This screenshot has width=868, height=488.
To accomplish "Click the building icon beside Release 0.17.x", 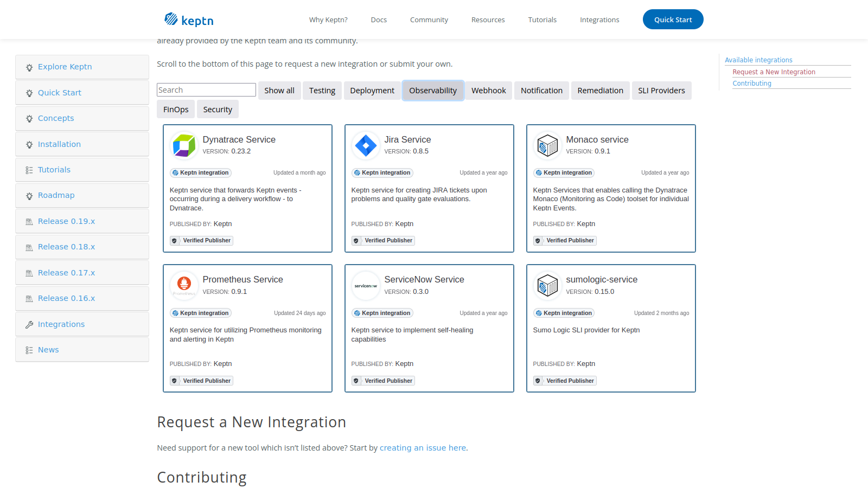I will pyautogui.click(x=29, y=273).
